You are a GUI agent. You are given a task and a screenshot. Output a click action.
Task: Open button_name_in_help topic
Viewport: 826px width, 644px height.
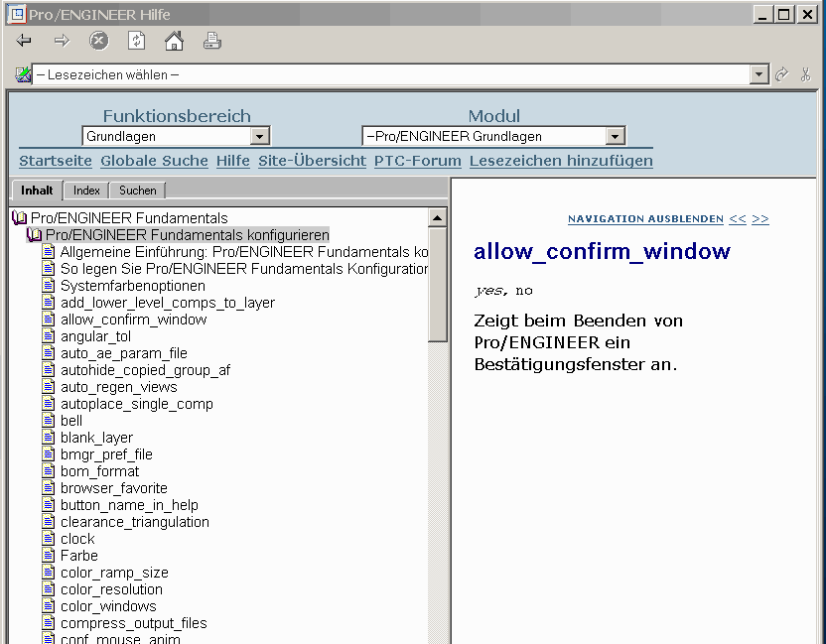tap(130, 504)
